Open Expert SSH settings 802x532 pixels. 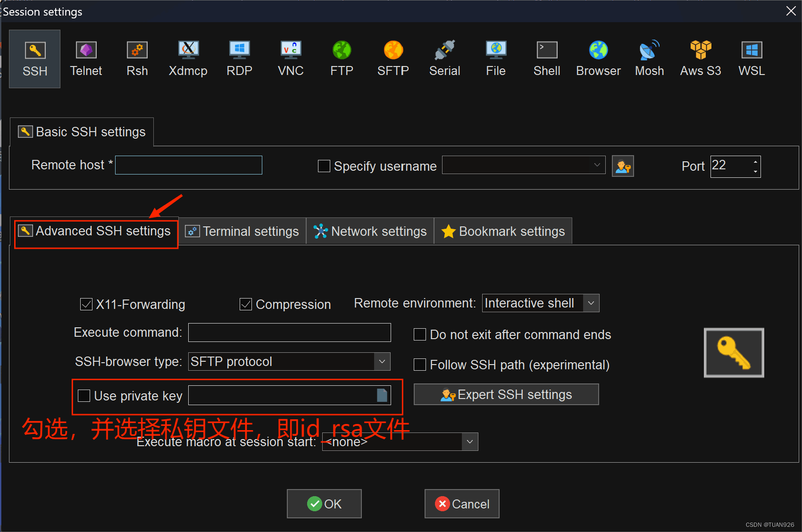(506, 394)
